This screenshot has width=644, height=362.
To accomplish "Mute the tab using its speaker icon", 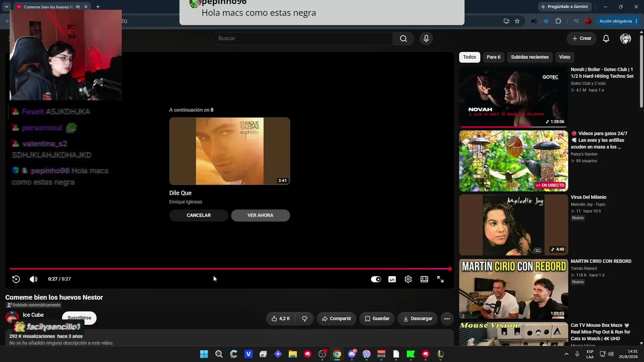I will tap(77, 7).
